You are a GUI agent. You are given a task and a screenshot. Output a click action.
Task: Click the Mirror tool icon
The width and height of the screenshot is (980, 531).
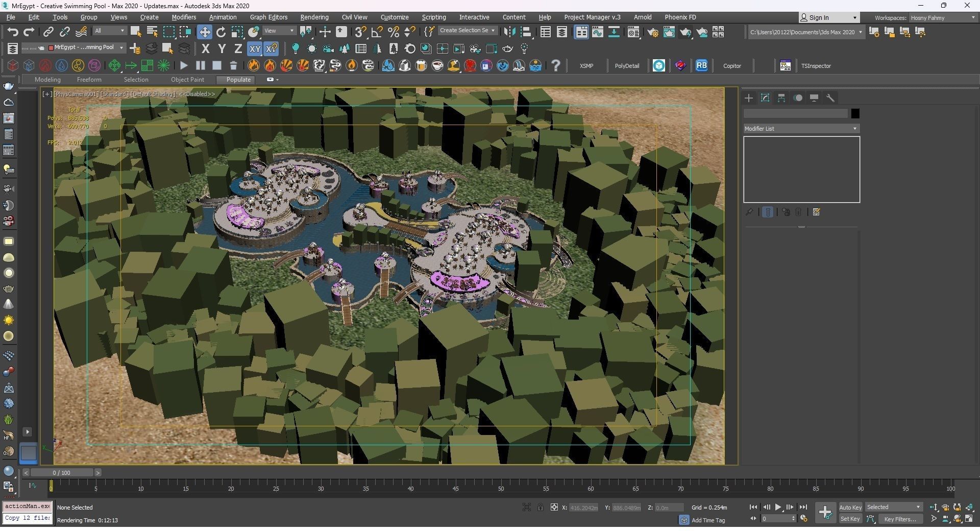pos(509,32)
